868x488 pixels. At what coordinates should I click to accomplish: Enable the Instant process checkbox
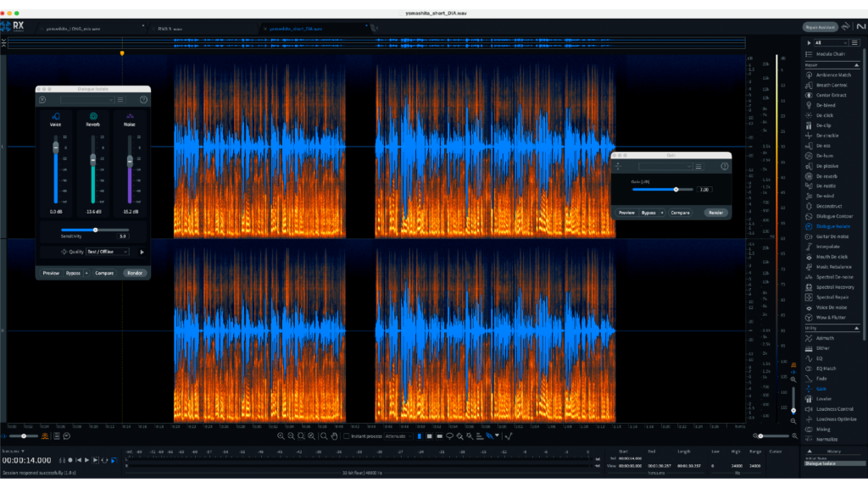[x=345, y=435]
